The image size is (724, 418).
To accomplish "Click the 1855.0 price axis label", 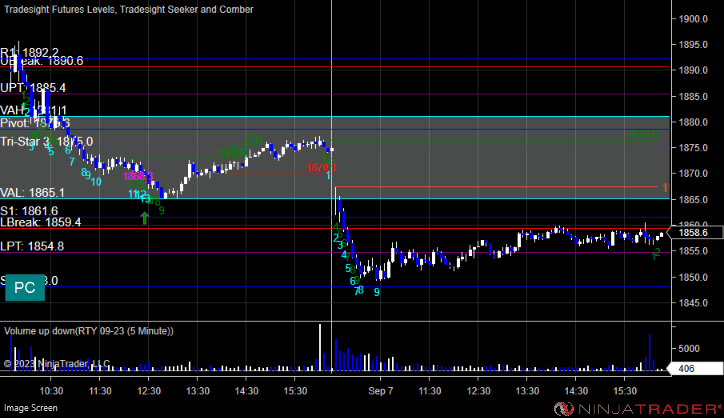I will click(693, 251).
